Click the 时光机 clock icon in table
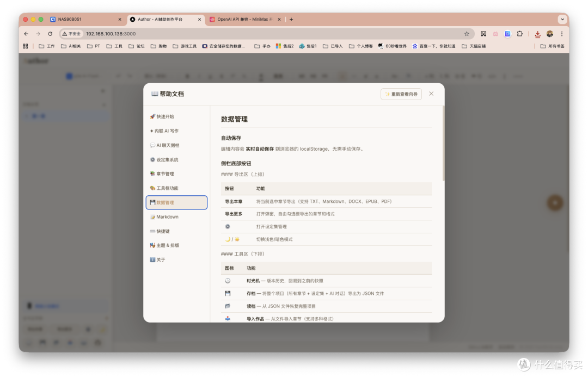This screenshot has height=377, width=588. point(228,281)
